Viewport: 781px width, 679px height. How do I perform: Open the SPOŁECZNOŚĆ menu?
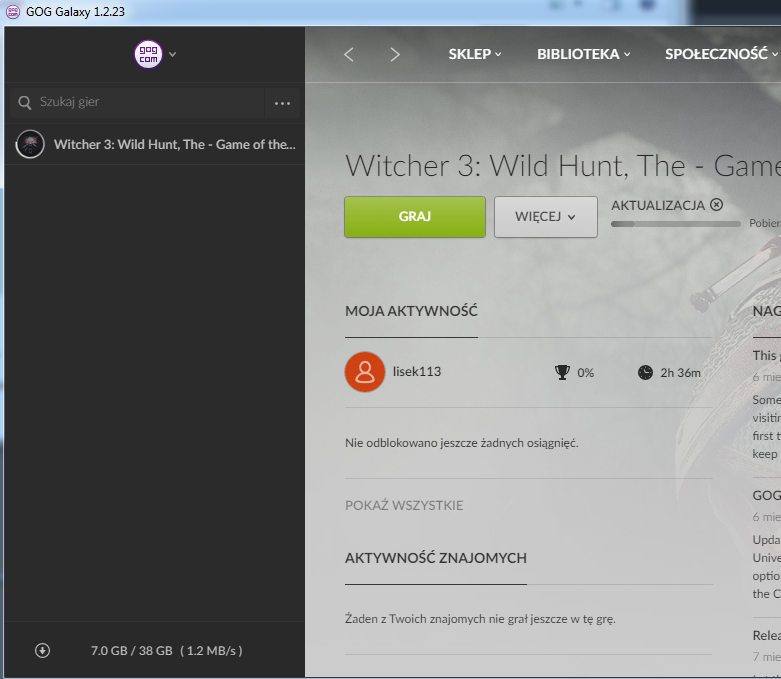click(721, 54)
